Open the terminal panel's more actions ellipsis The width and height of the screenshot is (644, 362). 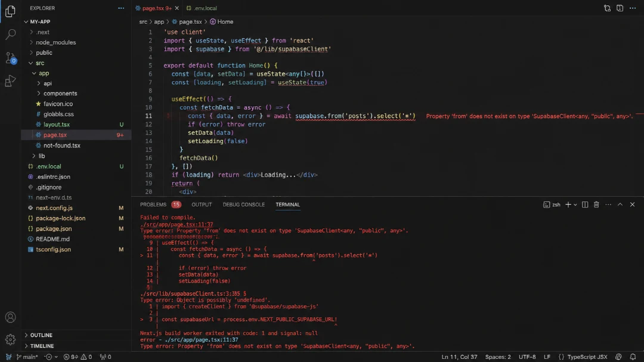[x=608, y=205]
